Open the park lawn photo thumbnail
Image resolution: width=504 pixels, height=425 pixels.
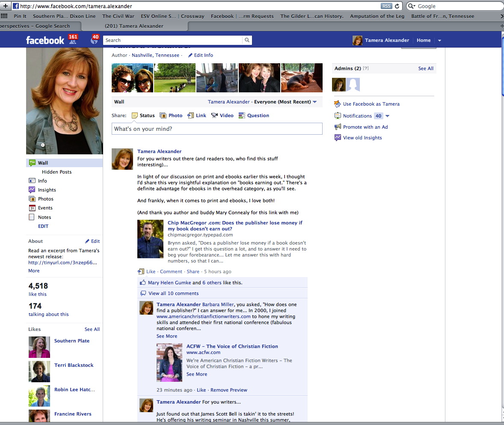coord(175,78)
